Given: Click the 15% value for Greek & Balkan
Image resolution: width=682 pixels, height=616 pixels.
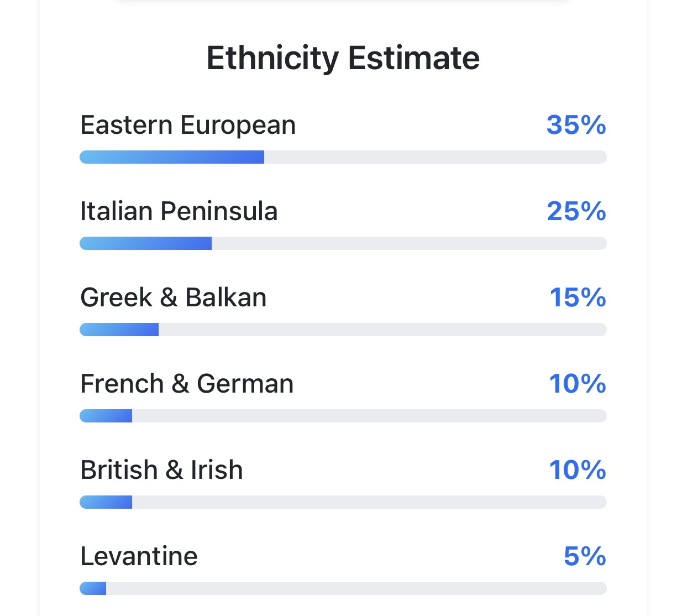Looking at the screenshot, I should coord(577,297).
